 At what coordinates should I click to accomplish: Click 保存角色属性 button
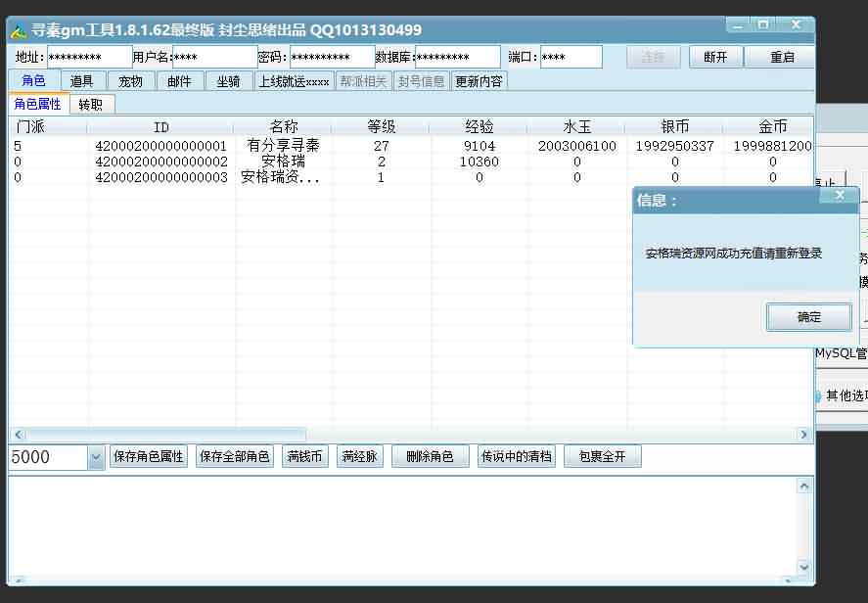click(149, 457)
